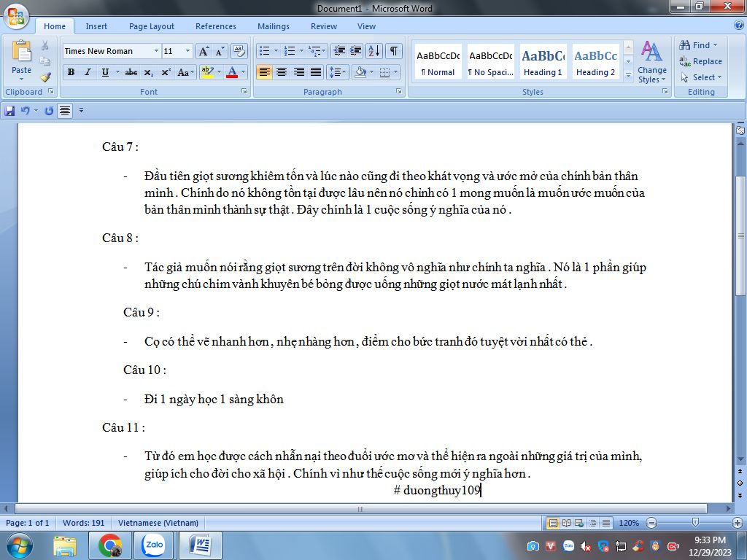Open Zalo from the taskbar
The width and height of the screenshot is (747, 560).
154,545
